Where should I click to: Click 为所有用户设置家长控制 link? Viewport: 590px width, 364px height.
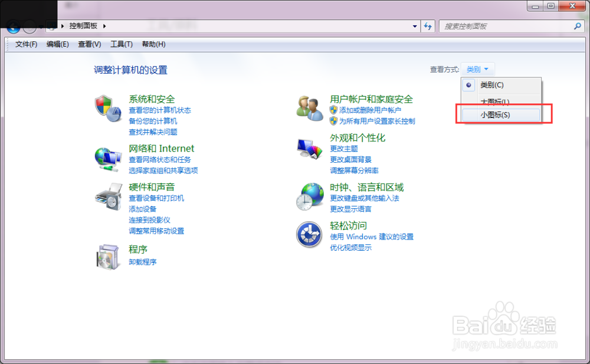(x=377, y=121)
